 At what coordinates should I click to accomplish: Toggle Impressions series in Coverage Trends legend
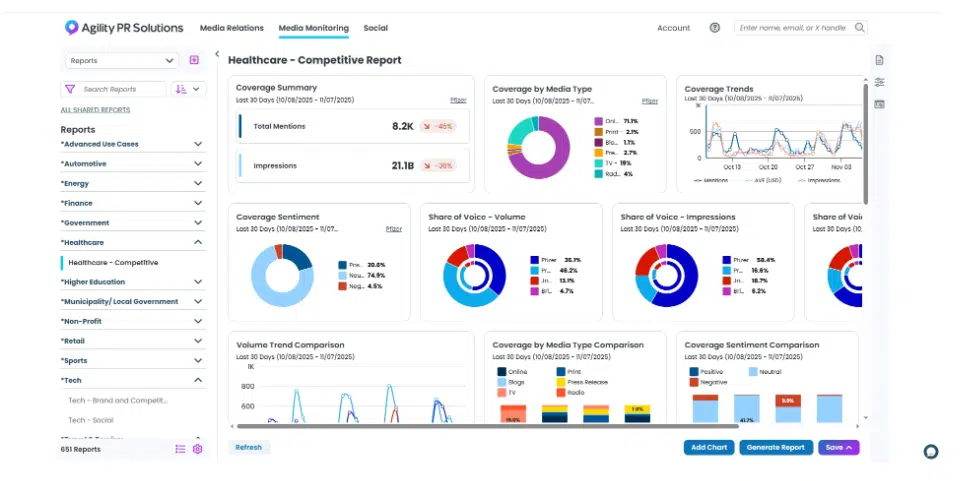pos(820,180)
